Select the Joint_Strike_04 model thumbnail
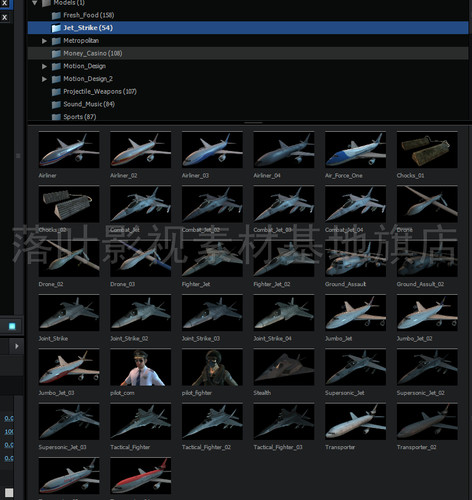This screenshot has width=472, height=500. coord(284,313)
